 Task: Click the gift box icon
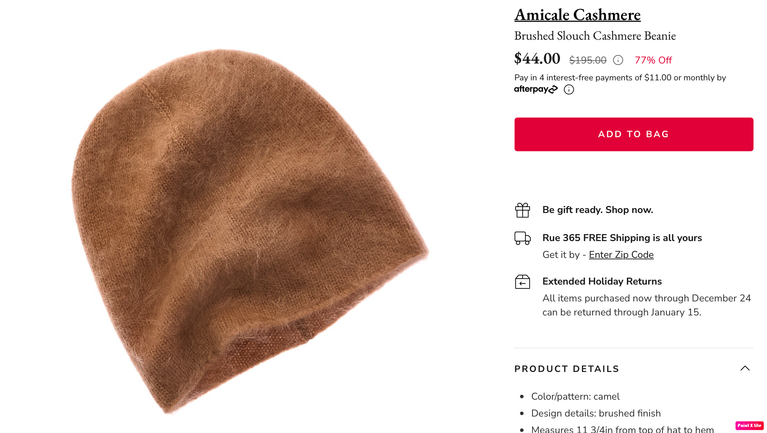point(522,210)
